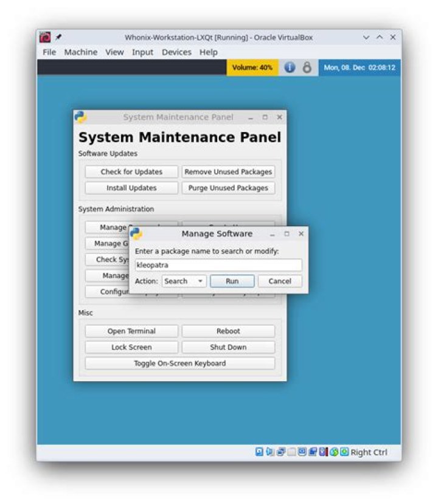Click the grayed-out USB status icon
The width and height of the screenshot is (438, 504).
click(x=291, y=452)
